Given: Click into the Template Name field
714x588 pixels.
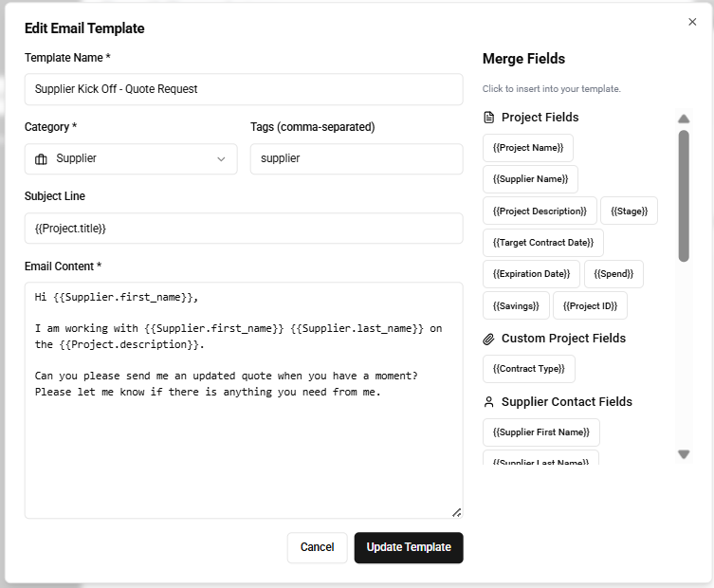Looking at the screenshot, I should [x=244, y=89].
